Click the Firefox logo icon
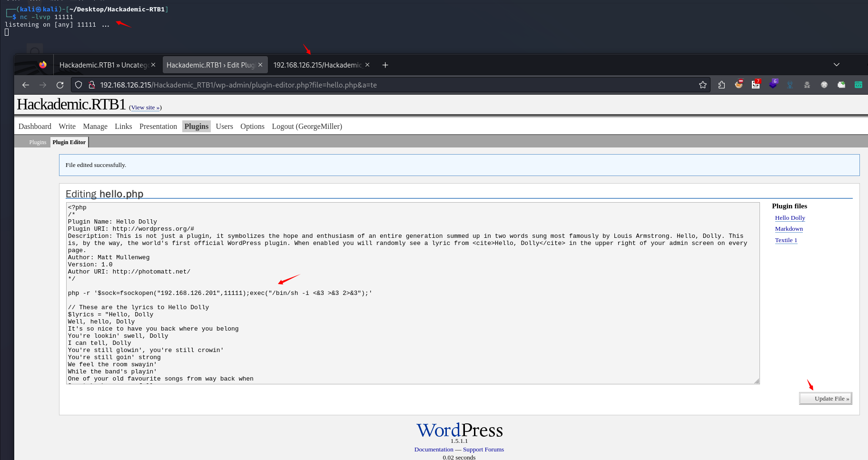 (x=43, y=65)
